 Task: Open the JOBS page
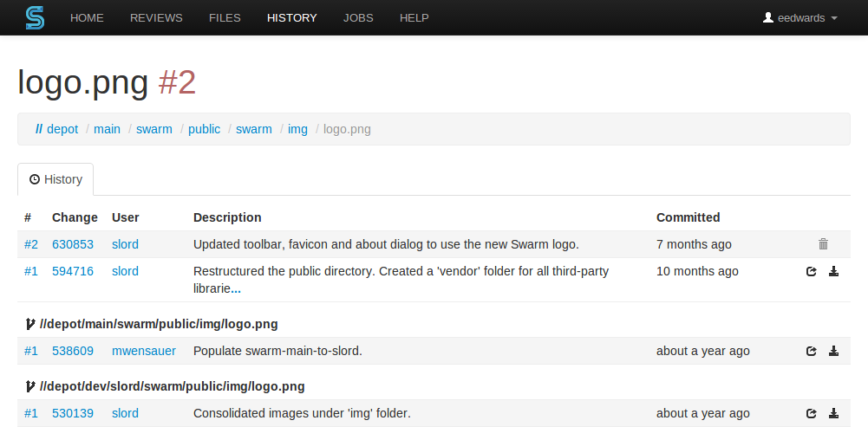pos(358,17)
